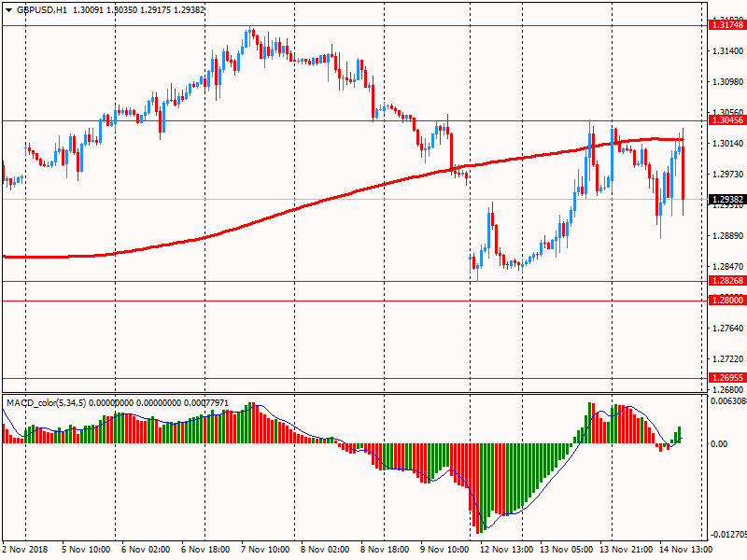Open the chart menu triangle beside GBPUSD,H1
The height and width of the screenshot is (560, 747).
click(x=8, y=10)
